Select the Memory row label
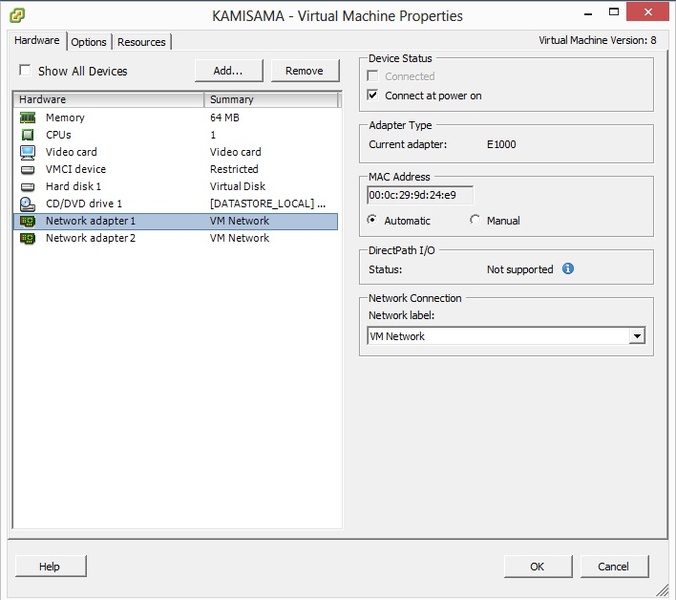676x600 pixels. click(65, 118)
